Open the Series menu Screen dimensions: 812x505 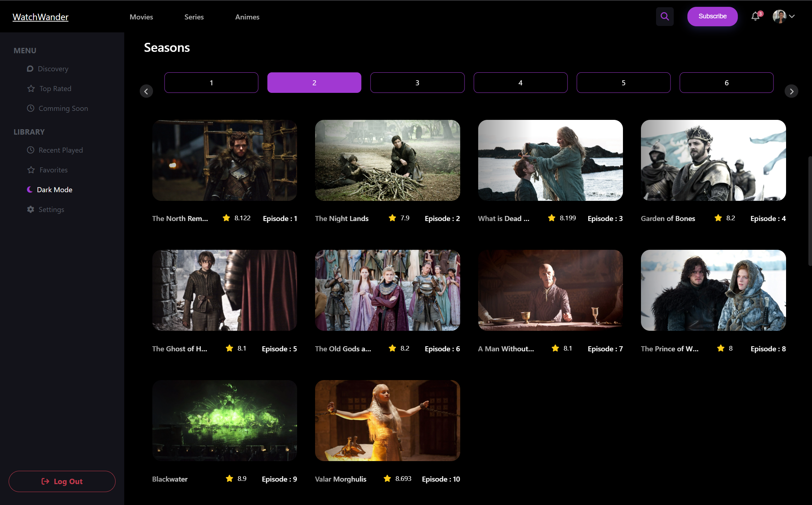pos(194,17)
